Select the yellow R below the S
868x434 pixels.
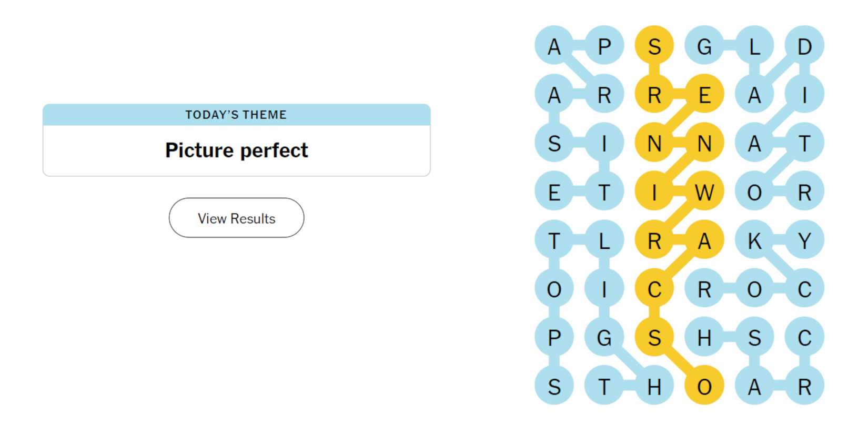[x=654, y=95]
